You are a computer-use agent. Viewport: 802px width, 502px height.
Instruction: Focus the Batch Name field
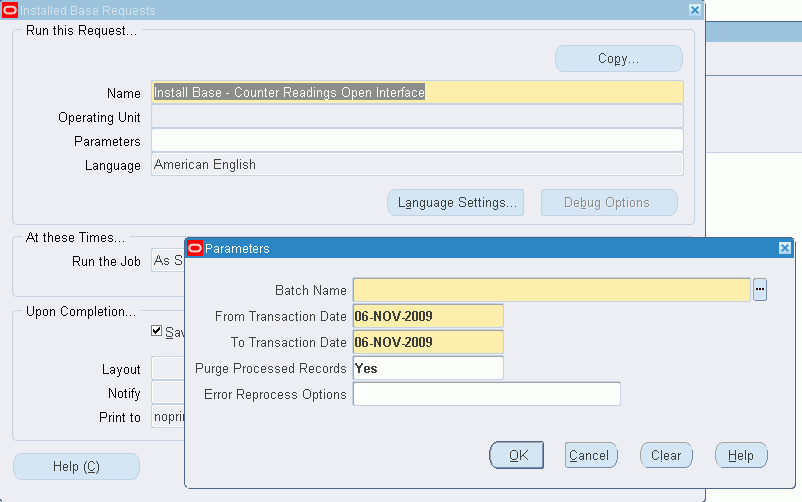pos(552,290)
